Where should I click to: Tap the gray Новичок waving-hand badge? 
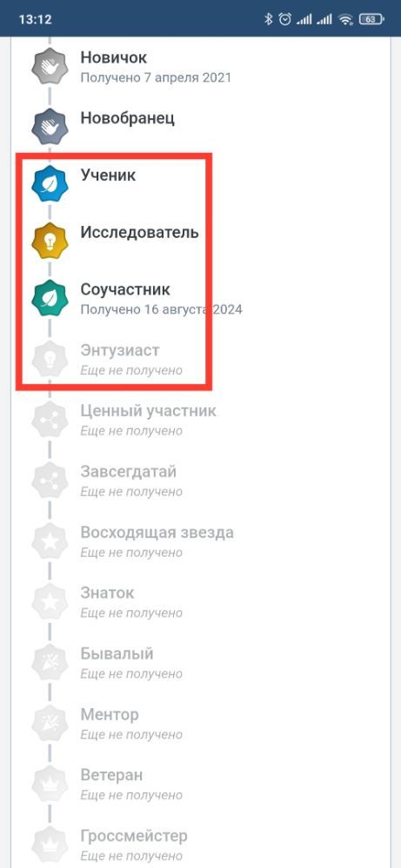(50, 66)
